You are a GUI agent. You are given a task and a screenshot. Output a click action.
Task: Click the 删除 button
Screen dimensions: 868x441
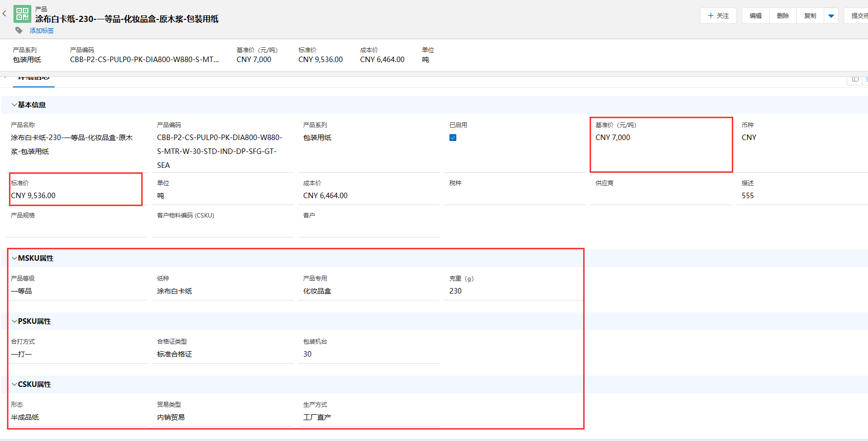(783, 16)
